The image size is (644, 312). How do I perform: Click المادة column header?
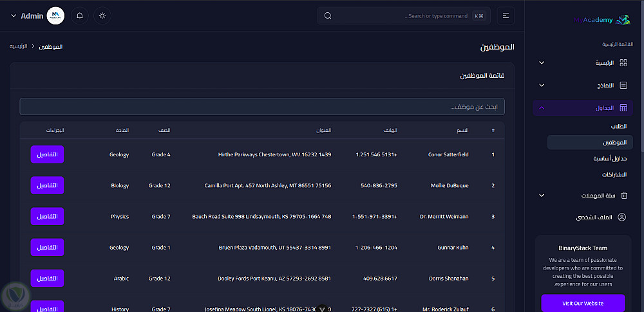[x=122, y=130]
